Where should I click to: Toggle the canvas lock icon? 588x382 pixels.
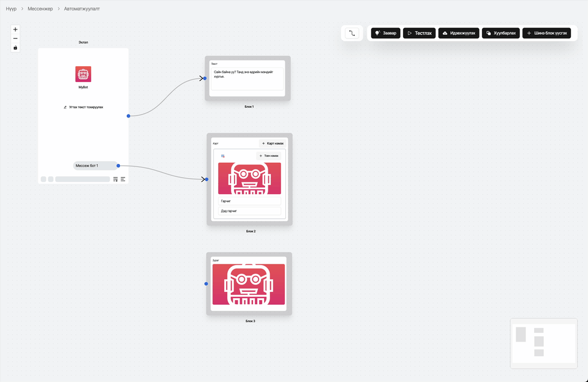click(15, 48)
